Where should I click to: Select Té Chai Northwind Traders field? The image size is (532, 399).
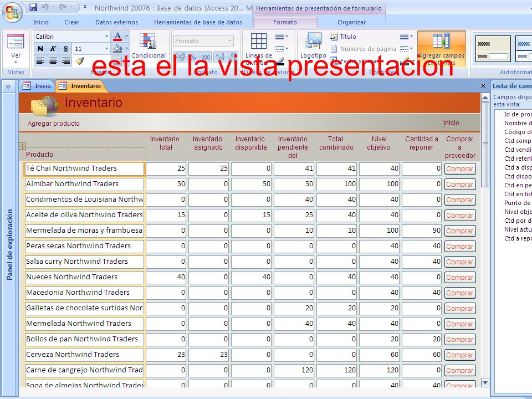(84, 168)
